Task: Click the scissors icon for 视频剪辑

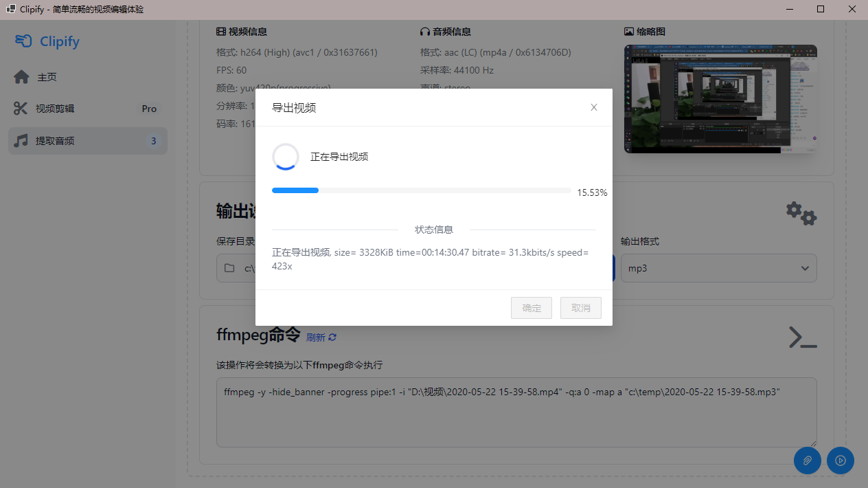Action: pos(21,109)
